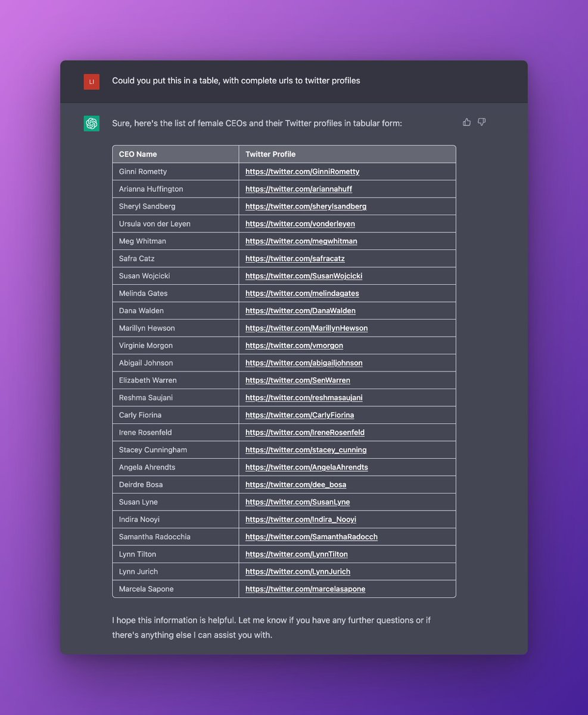Open the megwhitman Twitter link
This screenshot has height=715, width=588.
(x=301, y=241)
